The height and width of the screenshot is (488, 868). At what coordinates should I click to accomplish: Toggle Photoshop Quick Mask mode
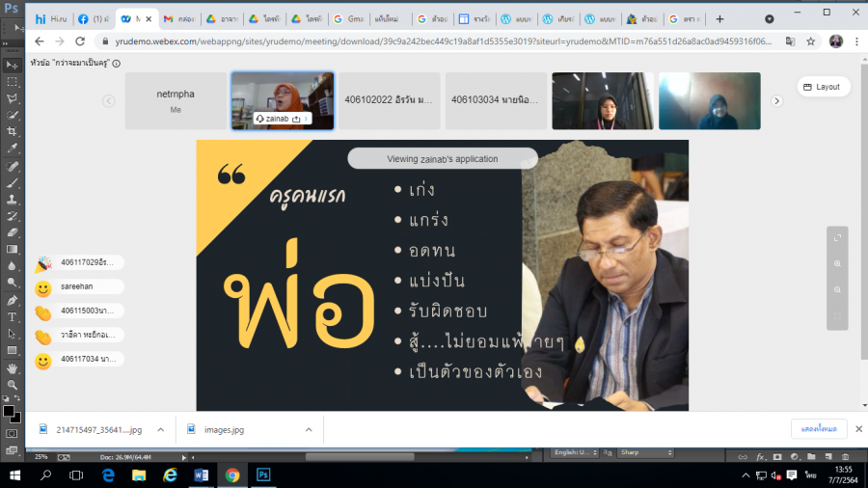pos(13,433)
